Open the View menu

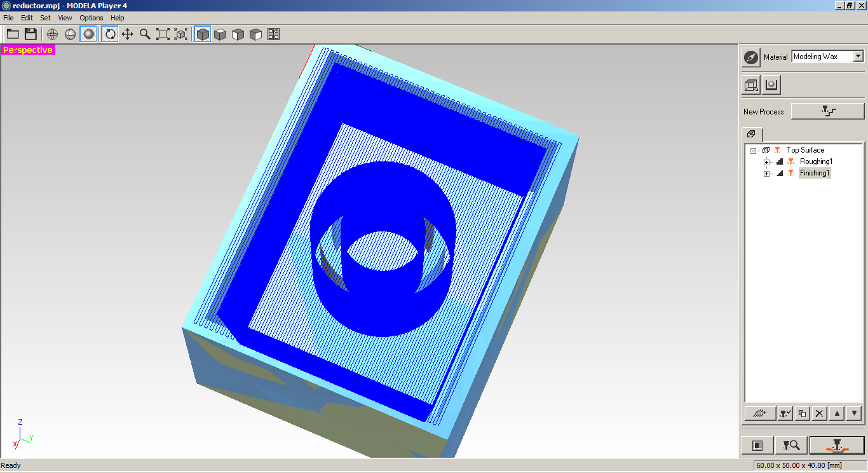[65, 18]
